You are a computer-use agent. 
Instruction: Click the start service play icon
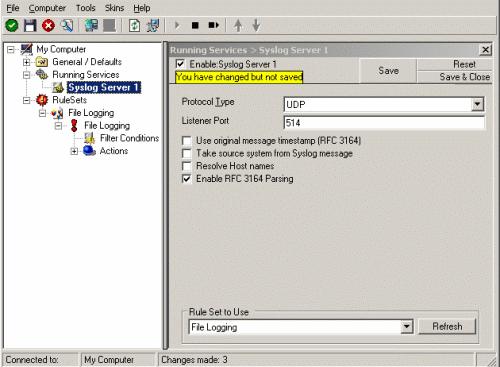click(177, 25)
